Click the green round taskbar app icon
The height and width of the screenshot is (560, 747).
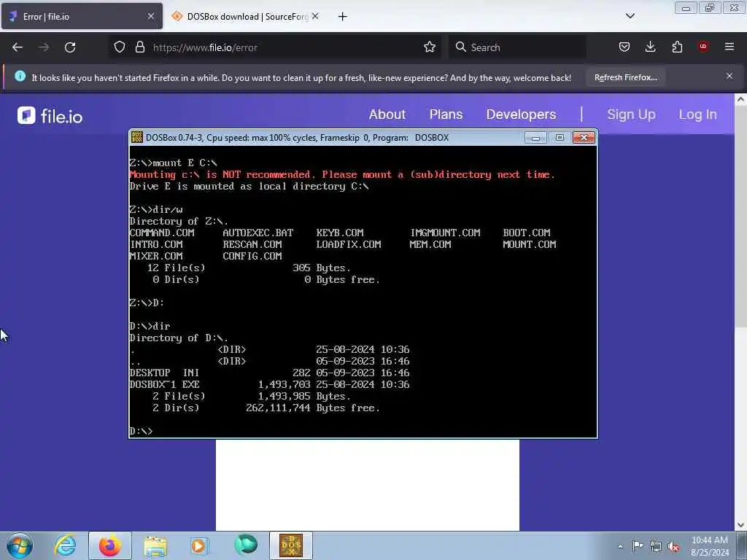(x=246, y=545)
